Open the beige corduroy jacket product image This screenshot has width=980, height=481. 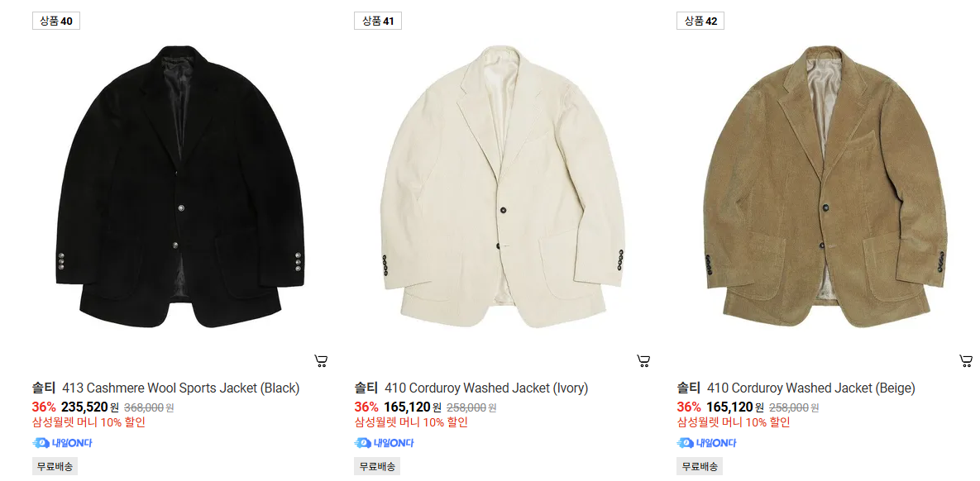tap(825, 186)
